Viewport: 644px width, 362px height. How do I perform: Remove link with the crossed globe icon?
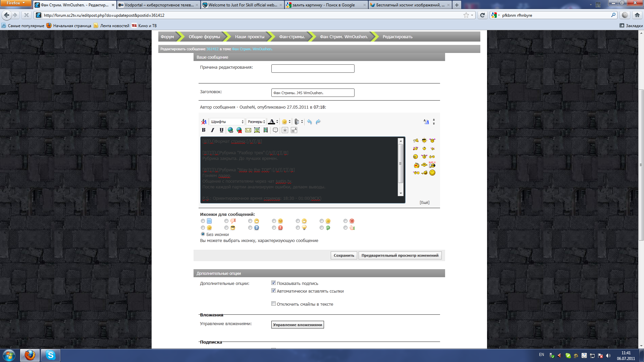click(239, 130)
